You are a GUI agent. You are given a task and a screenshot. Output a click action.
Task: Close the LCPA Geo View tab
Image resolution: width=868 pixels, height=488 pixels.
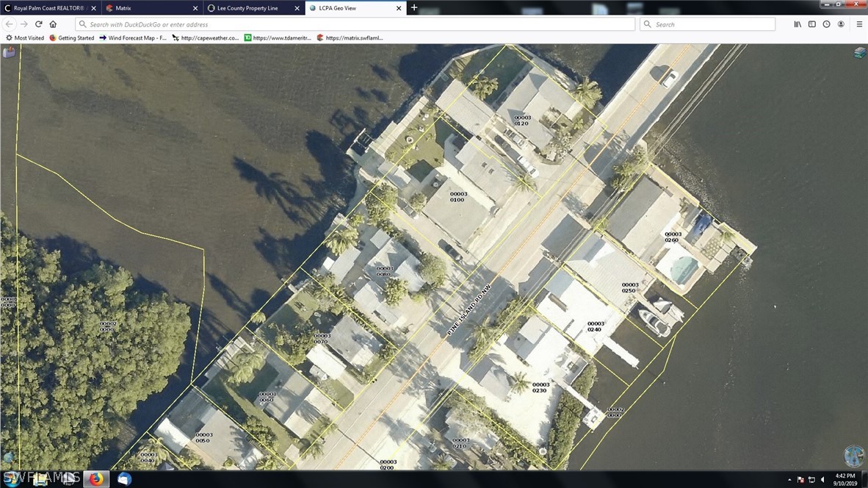click(399, 8)
